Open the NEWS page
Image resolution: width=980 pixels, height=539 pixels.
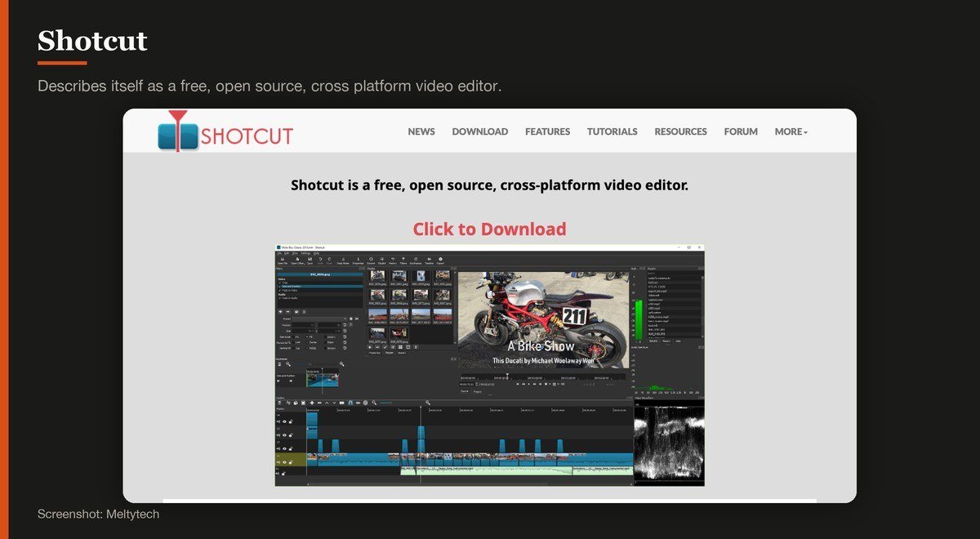tap(421, 131)
